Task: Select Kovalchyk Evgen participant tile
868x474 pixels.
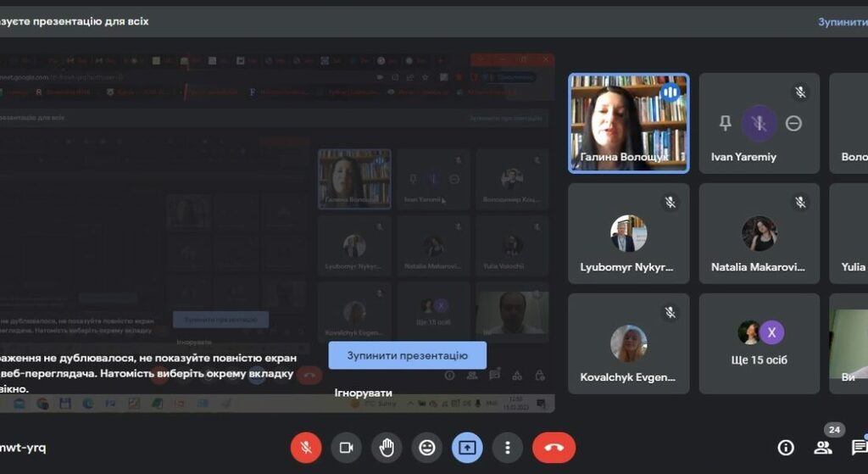Action: click(628, 343)
